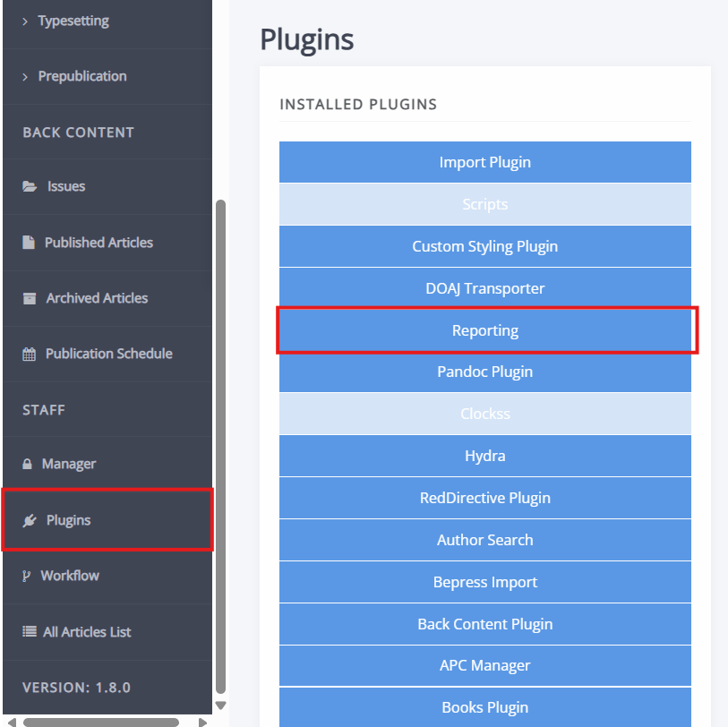Click the VERSION: 1.8.0 text
The width and height of the screenshot is (728, 727).
(76, 688)
